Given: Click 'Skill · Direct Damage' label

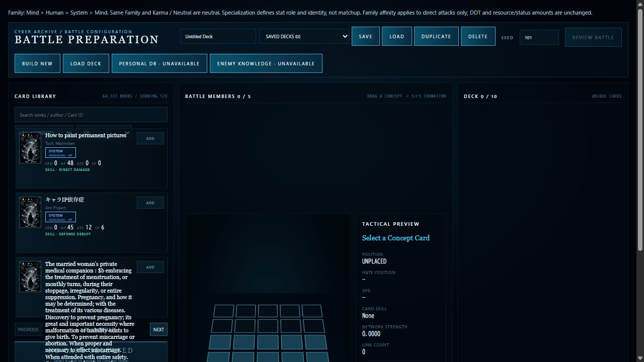Looking at the screenshot, I should (67, 169).
